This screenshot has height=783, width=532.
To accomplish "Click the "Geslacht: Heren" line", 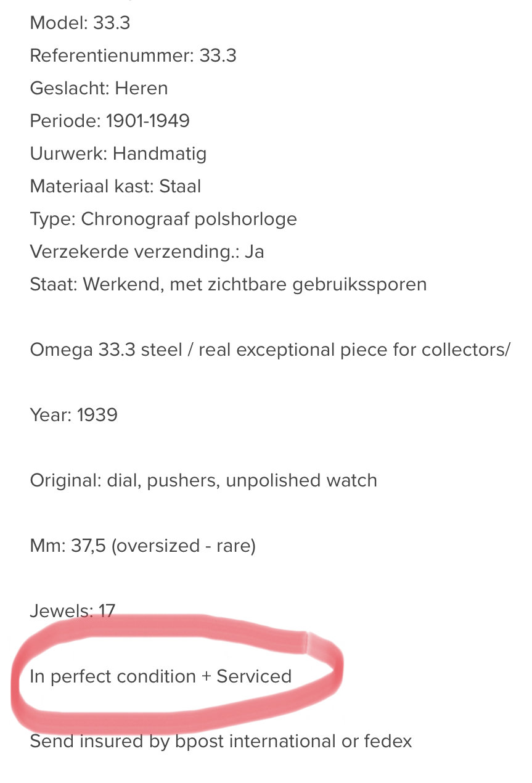I will tap(99, 88).
